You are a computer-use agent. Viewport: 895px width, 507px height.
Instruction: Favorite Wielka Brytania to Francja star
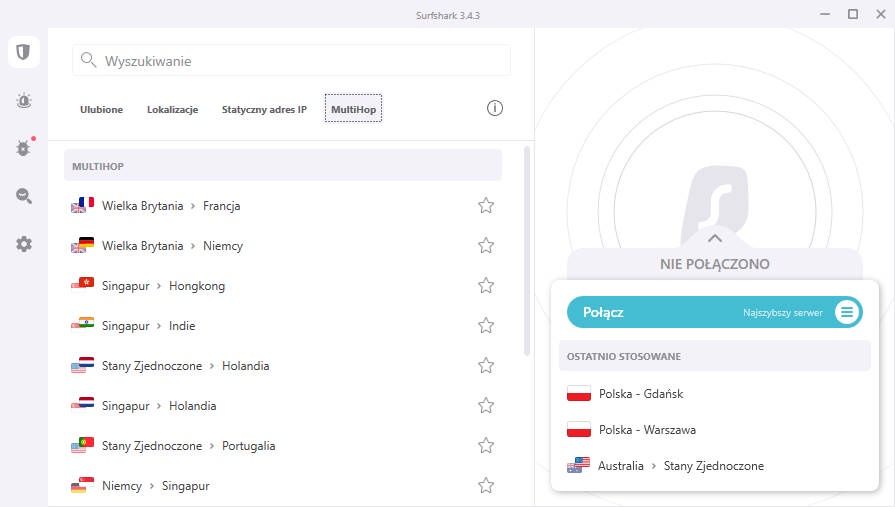[x=486, y=206]
